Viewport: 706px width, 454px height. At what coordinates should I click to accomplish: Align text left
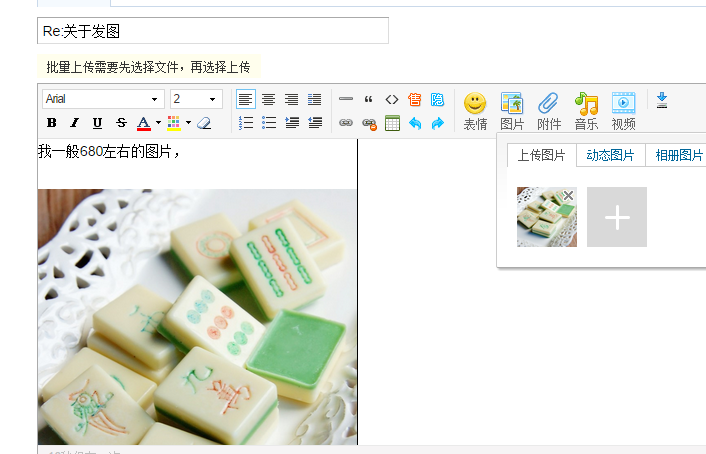coord(246,99)
